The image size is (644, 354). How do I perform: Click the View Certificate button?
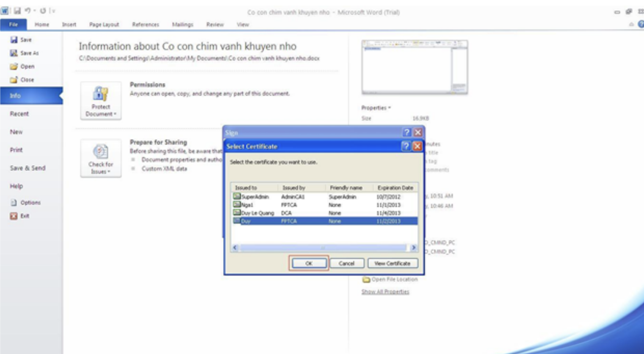pyautogui.click(x=392, y=263)
